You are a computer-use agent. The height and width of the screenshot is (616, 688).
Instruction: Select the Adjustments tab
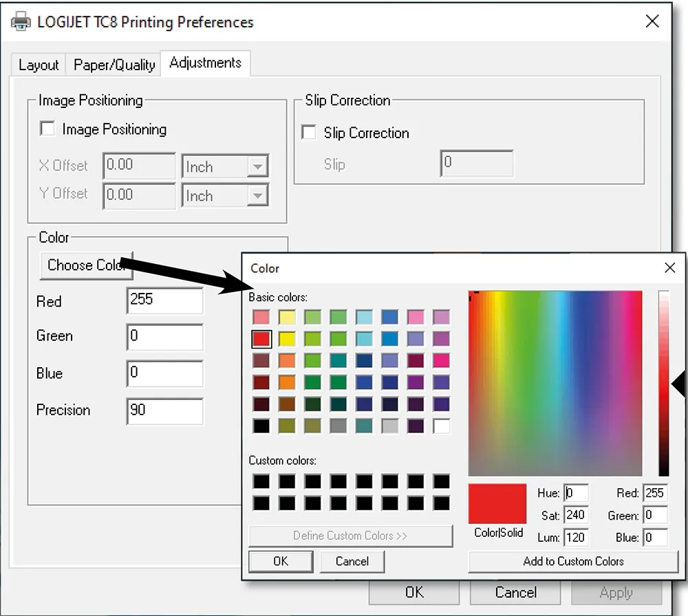tap(205, 63)
